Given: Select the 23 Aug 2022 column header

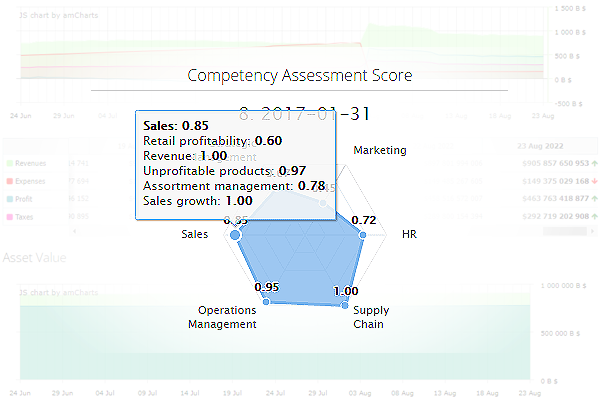Looking at the screenshot, I should (x=540, y=146).
